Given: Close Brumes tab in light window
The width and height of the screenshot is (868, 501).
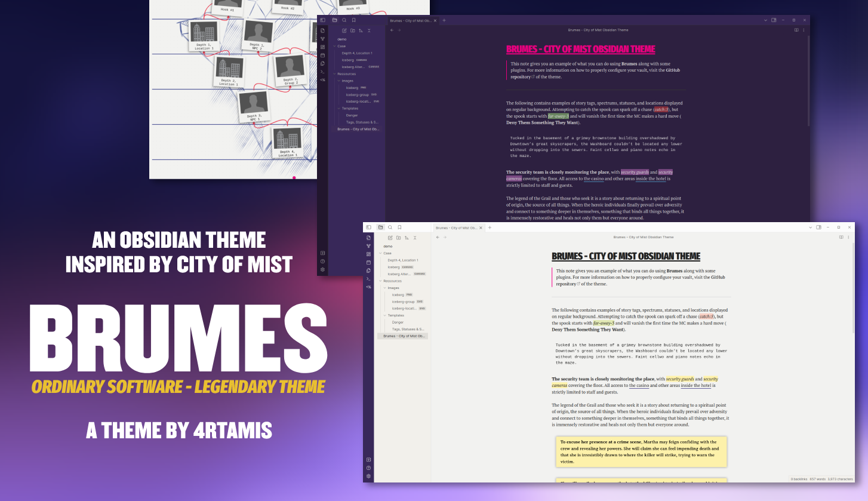Looking at the screenshot, I should [481, 228].
